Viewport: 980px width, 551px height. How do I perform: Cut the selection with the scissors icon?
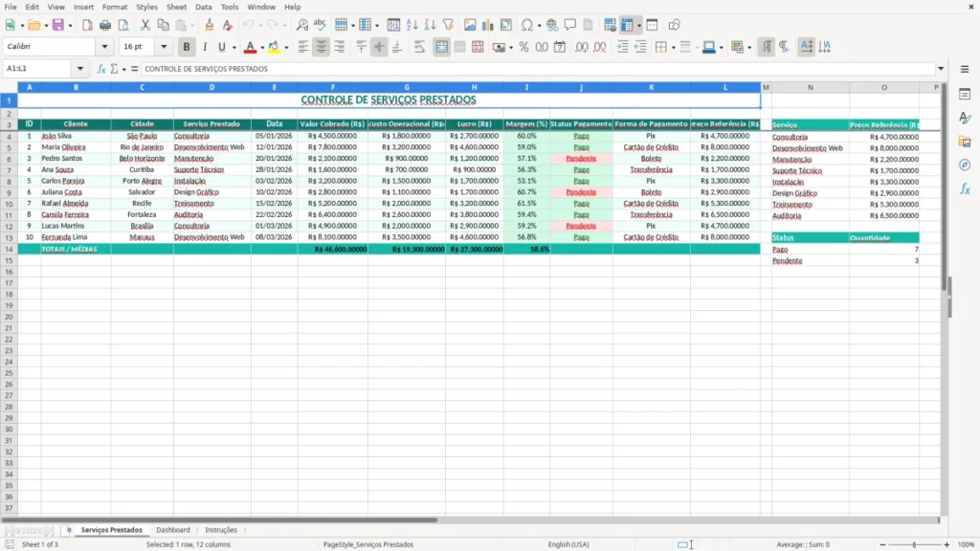[145, 25]
